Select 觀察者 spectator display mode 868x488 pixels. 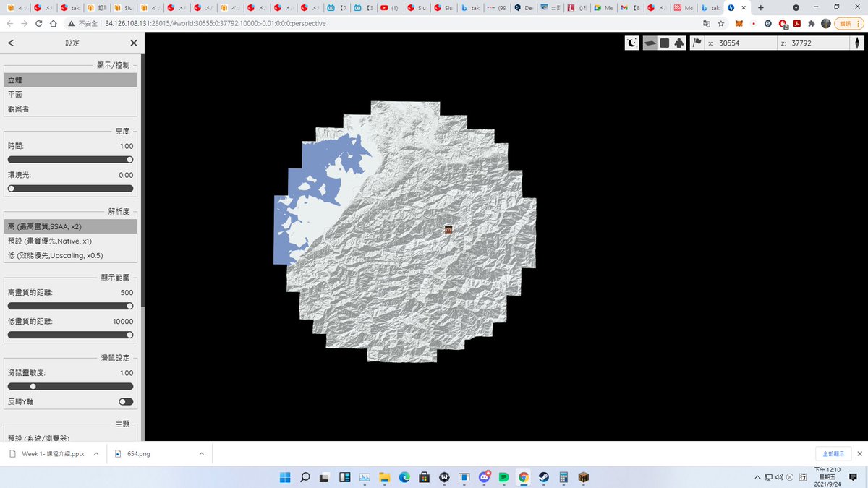[x=70, y=109]
